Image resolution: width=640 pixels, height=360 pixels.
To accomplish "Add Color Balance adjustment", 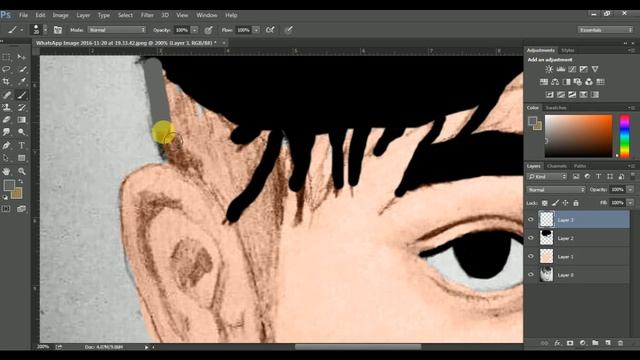I will 555,82.
